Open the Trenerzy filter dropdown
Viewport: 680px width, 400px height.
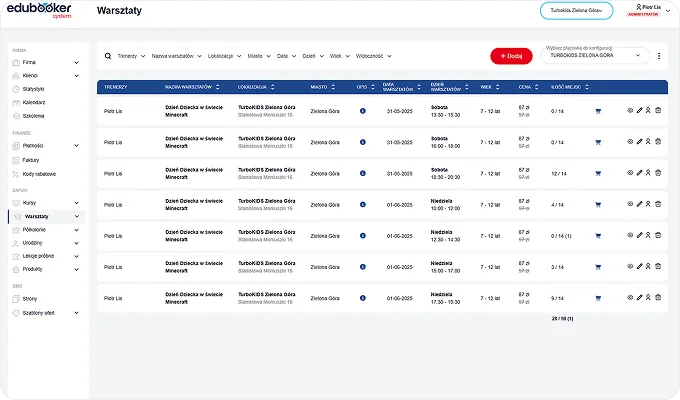pyautogui.click(x=129, y=56)
